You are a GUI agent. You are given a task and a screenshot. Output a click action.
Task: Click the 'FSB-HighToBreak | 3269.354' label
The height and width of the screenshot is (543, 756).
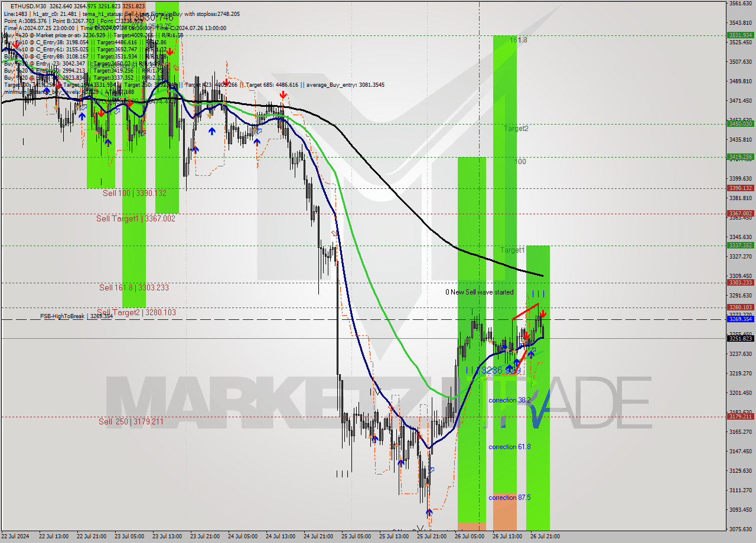click(76, 316)
